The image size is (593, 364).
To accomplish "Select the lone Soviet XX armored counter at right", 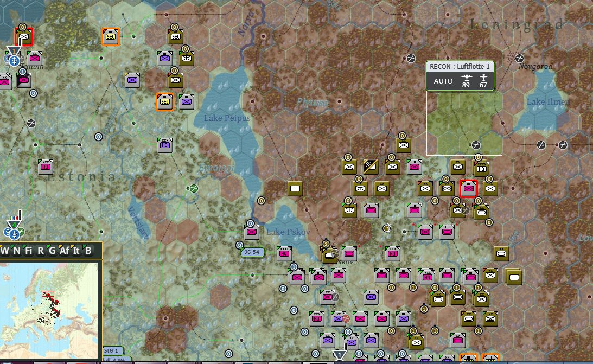I will click(x=501, y=254).
